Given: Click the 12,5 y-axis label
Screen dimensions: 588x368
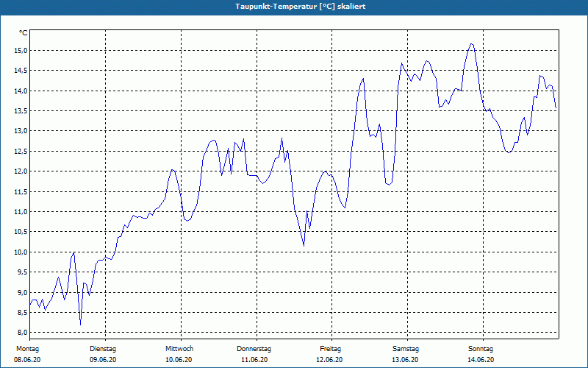Looking at the screenshot, I should [21, 152].
